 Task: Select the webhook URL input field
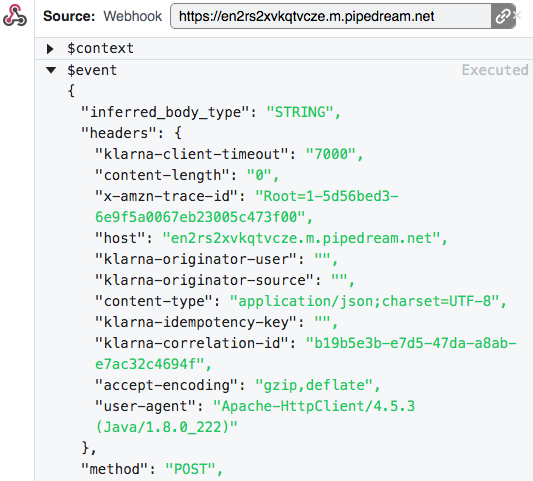click(x=331, y=16)
